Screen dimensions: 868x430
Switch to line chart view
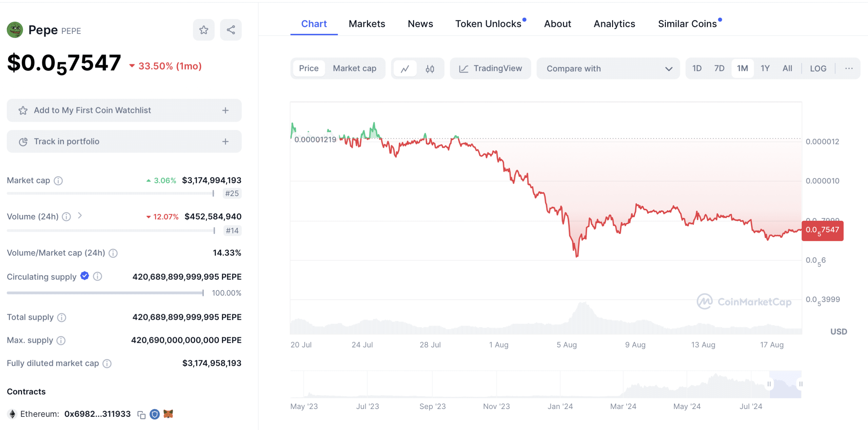point(405,69)
